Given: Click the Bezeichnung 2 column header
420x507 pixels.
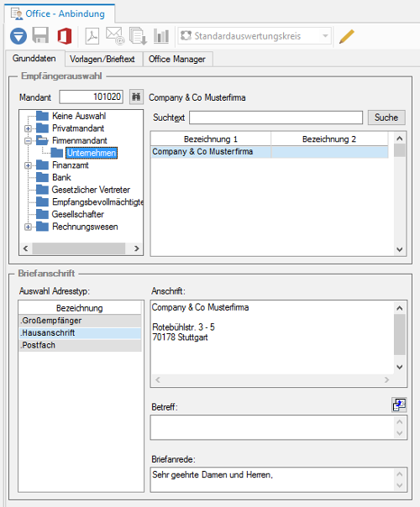Looking at the screenshot, I should tap(329, 139).
